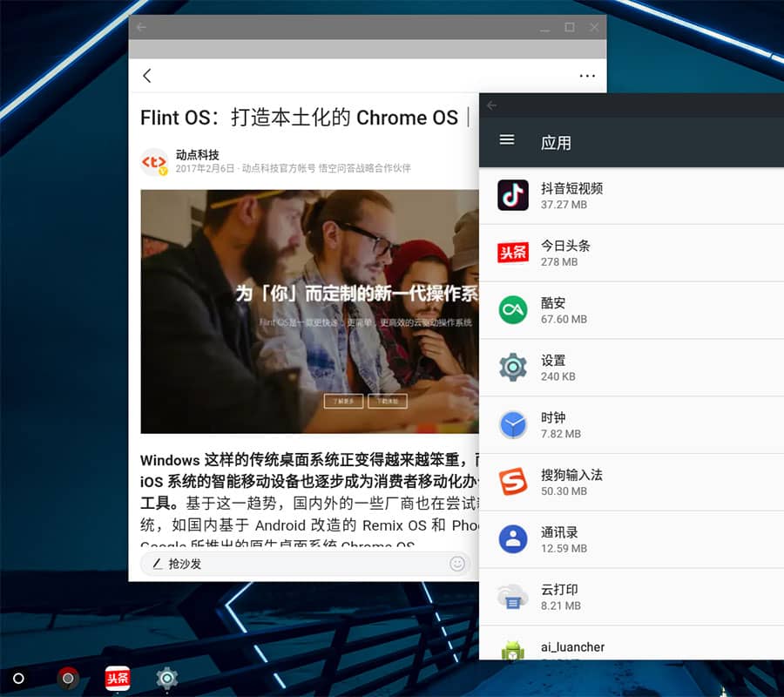Image resolution: width=784 pixels, height=697 pixels.
Task: Click the 抢沙发 comment input field
Action: (x=305, y=564)
